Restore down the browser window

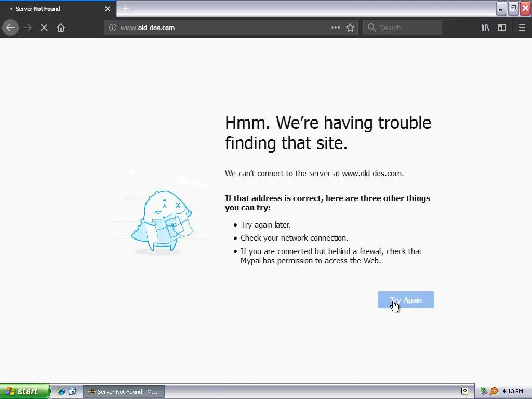click(x=513, y=8)
